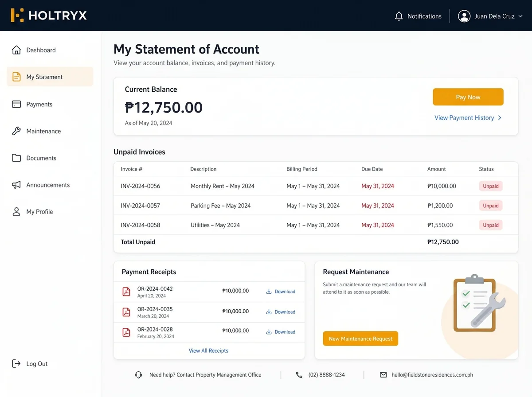
Task: Click the Notifications label in header
Action: (x=424, y=16)
